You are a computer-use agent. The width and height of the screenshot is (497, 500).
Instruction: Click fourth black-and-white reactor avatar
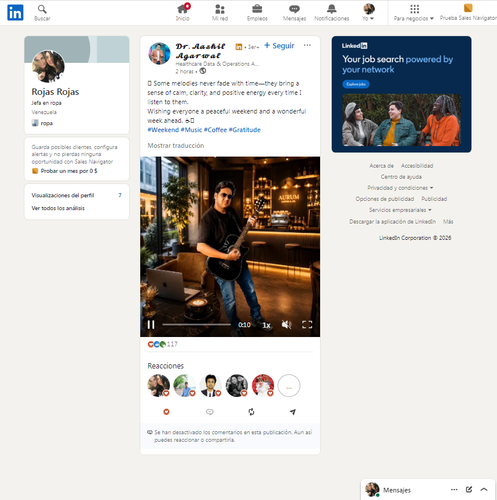tap(237, 386)
